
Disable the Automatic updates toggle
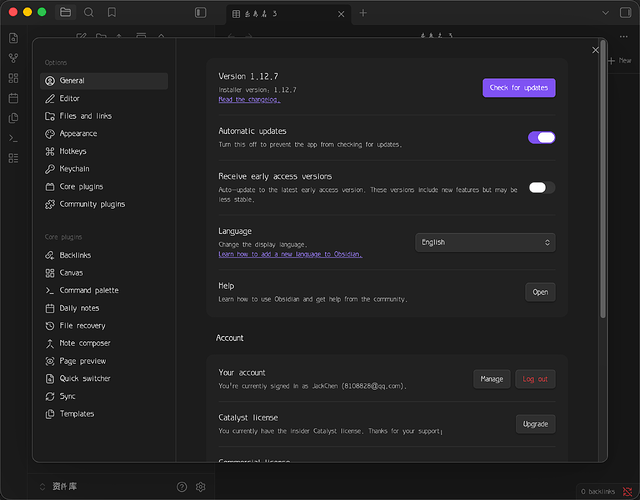point(542,138)
